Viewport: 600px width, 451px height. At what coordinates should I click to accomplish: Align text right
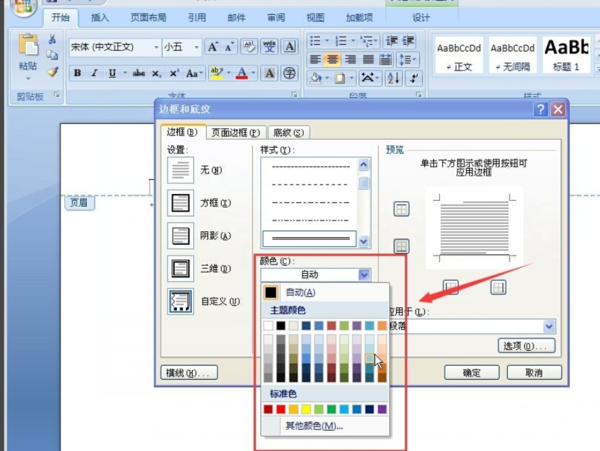(350, 59)
